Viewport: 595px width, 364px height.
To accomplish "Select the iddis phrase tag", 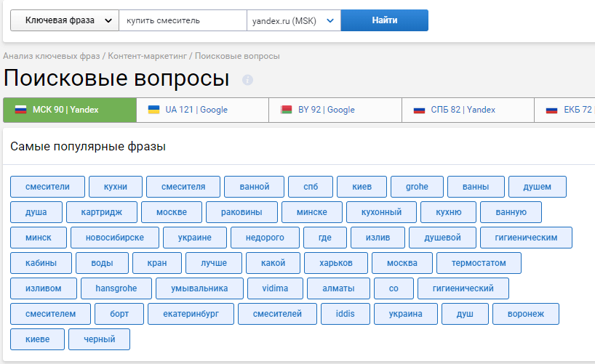I will point(346,314).
